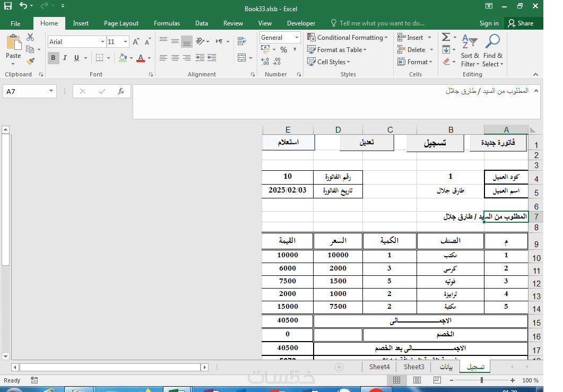
Task: Click the Clear eraser icon
Action: click(446, 62)
